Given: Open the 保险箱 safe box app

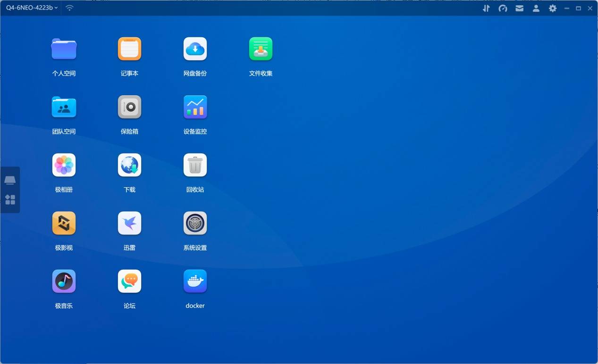Looking at the screenshot, I should point(129,107).
